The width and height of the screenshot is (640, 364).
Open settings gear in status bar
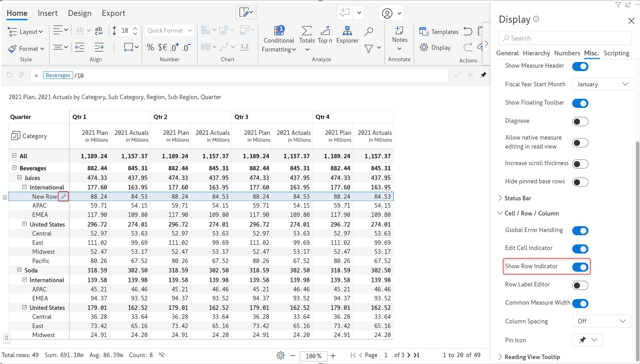(x=281, y=355)
